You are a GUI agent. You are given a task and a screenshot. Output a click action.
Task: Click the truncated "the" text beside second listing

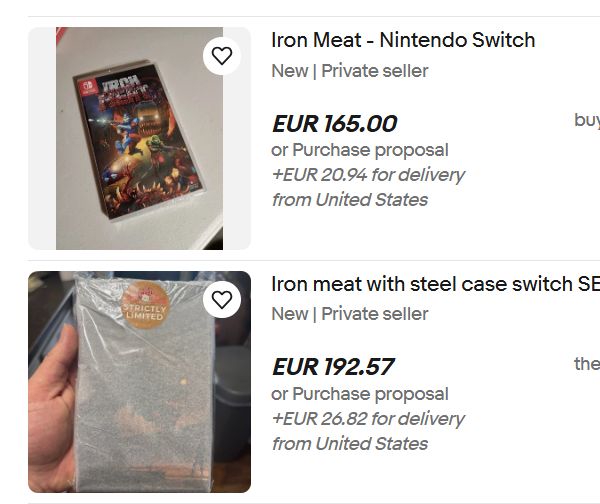click(x=587, y=364)
